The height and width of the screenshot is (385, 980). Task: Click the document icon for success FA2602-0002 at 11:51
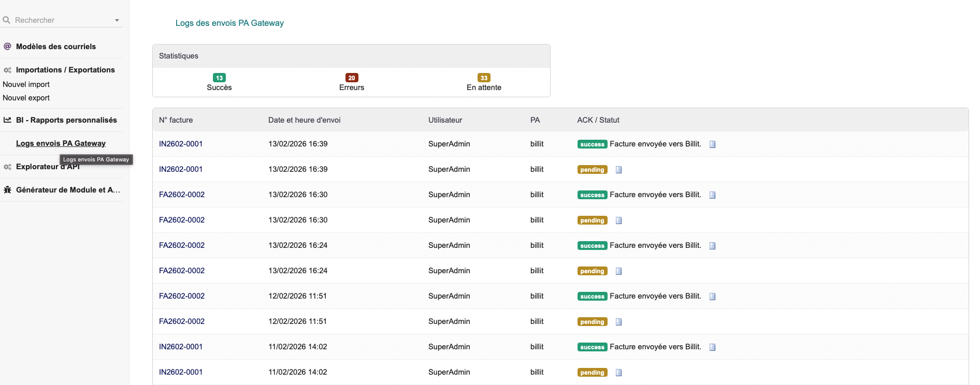coord(712,297)
